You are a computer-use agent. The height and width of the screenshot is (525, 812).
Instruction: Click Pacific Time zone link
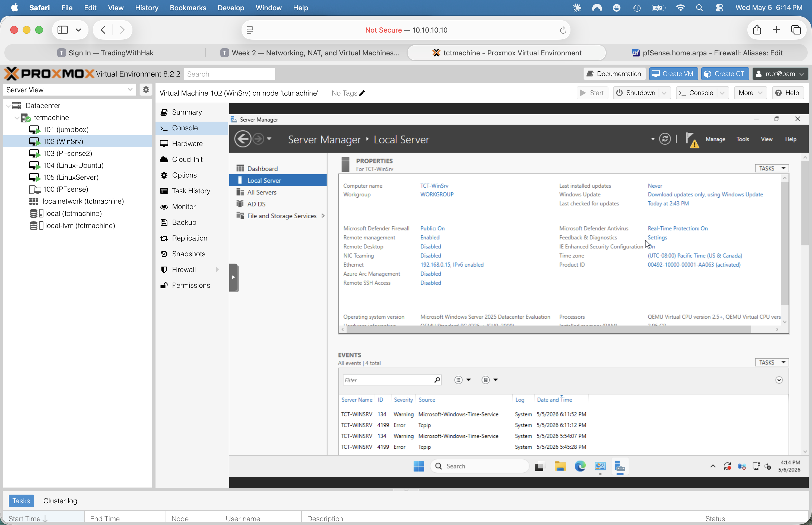tap(695, 255)
